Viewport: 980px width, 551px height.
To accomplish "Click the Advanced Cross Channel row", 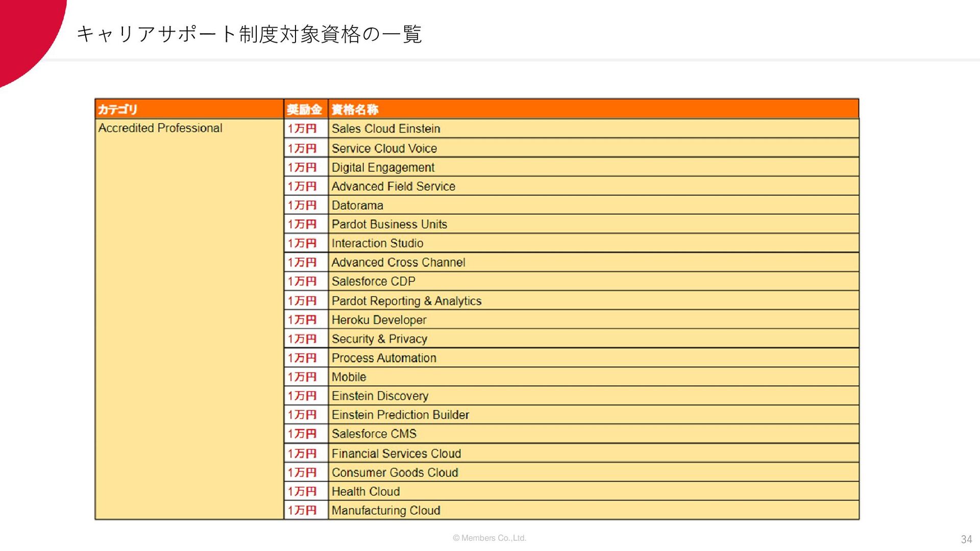I will pos(594,262).
